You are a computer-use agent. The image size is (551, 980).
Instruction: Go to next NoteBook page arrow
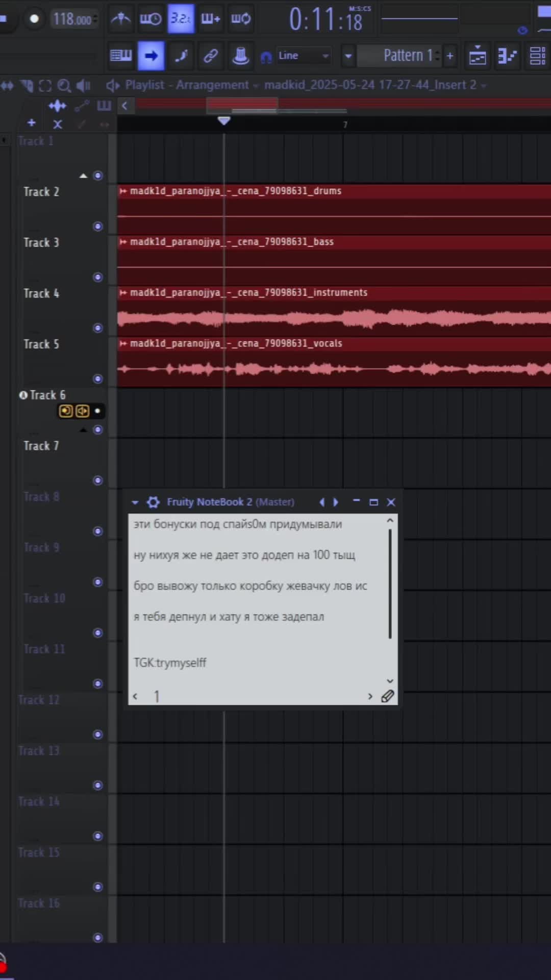(x=370, y=696)
